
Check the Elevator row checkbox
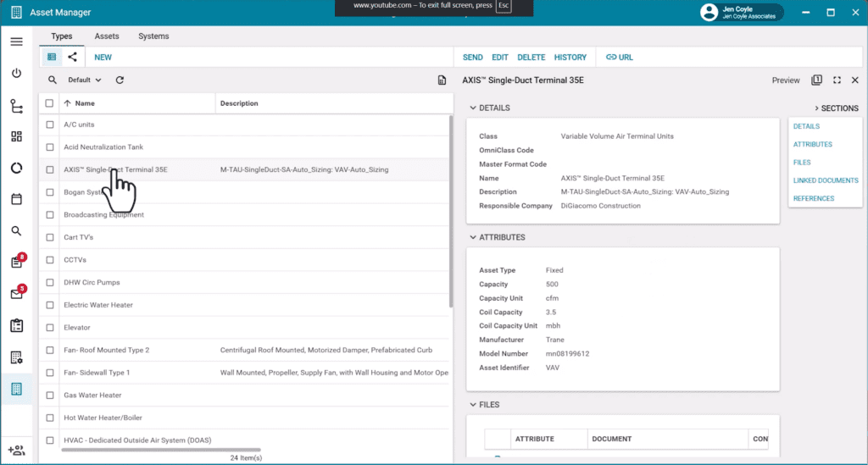pyautogui.click(x=50, y=328)
